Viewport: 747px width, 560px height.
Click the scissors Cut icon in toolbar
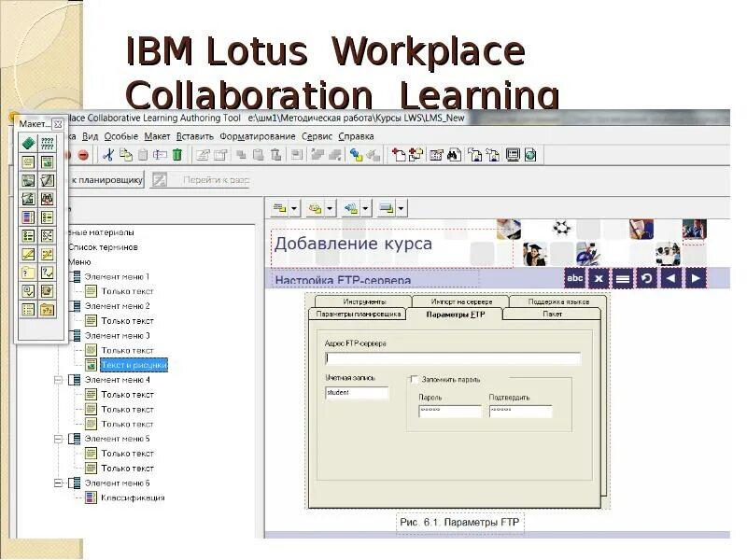pyautogui.click(x=108, y=155)
